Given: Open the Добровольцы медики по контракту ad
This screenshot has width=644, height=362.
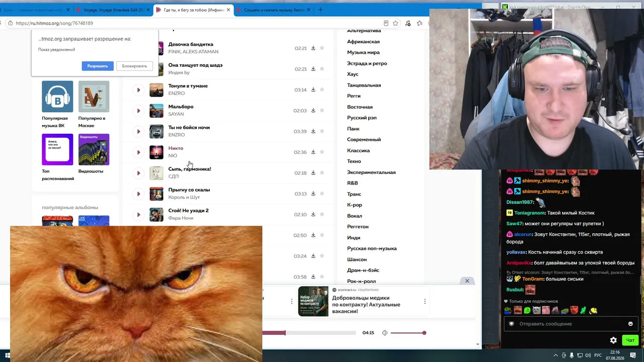Looking at the screenshot, I should click(363, 301).
